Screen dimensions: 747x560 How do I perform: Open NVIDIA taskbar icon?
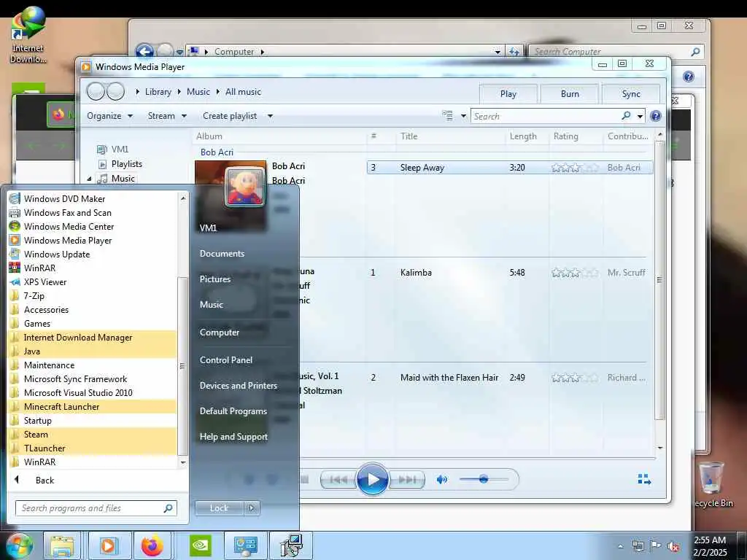(x=201, y=545)
